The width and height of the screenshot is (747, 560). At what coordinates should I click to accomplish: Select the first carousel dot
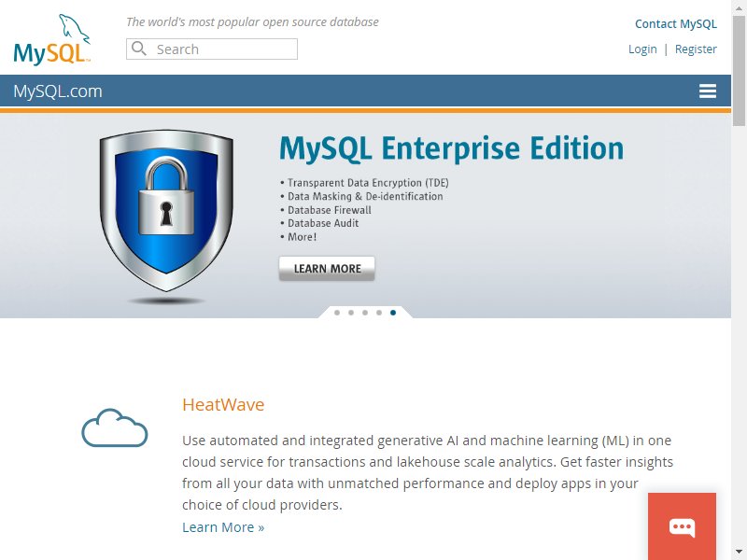(337, 313)
